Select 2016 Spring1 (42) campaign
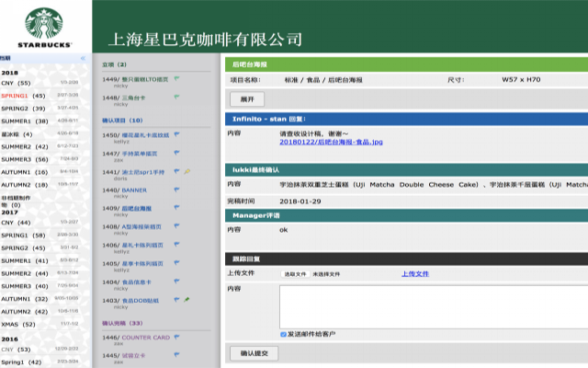Image resolution: width=588 pixels, height=368 pixels. point(21,362)
